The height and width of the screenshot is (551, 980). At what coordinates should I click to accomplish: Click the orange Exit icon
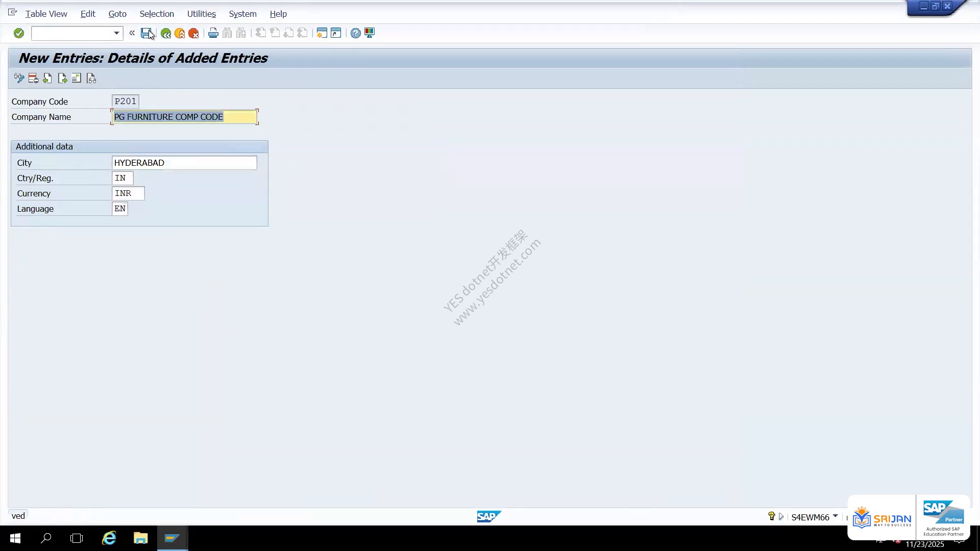[180, 33]
